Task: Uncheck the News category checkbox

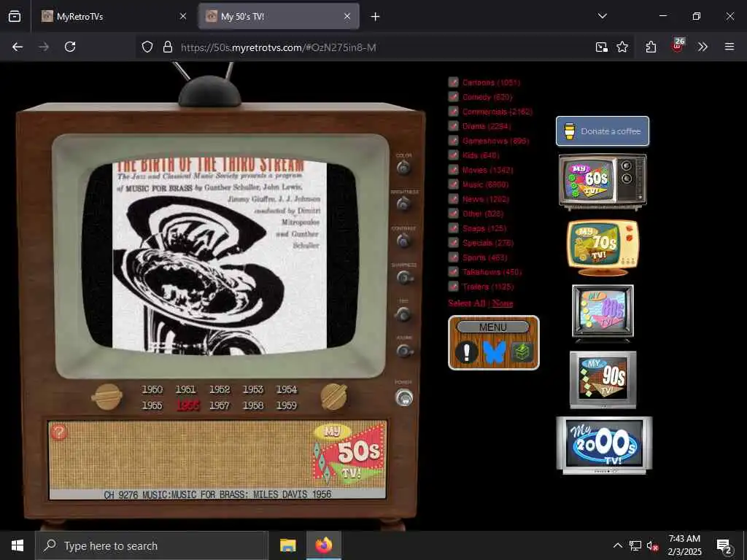Action: (x=453, y=199)
